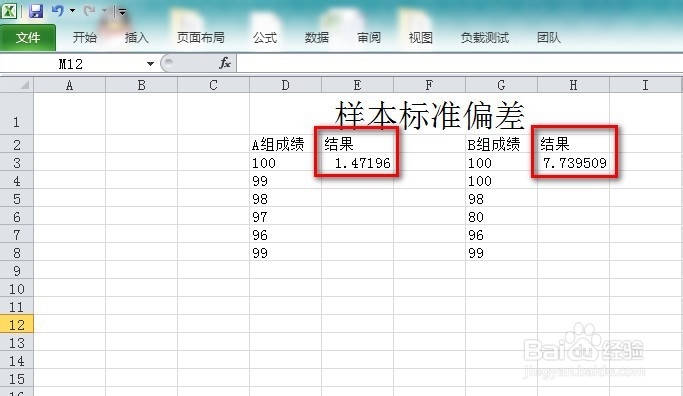683x396 pixels.
Task: Expand the Name Box dropdown arrow
Action: pyautogui.click(x=150, y=64)
